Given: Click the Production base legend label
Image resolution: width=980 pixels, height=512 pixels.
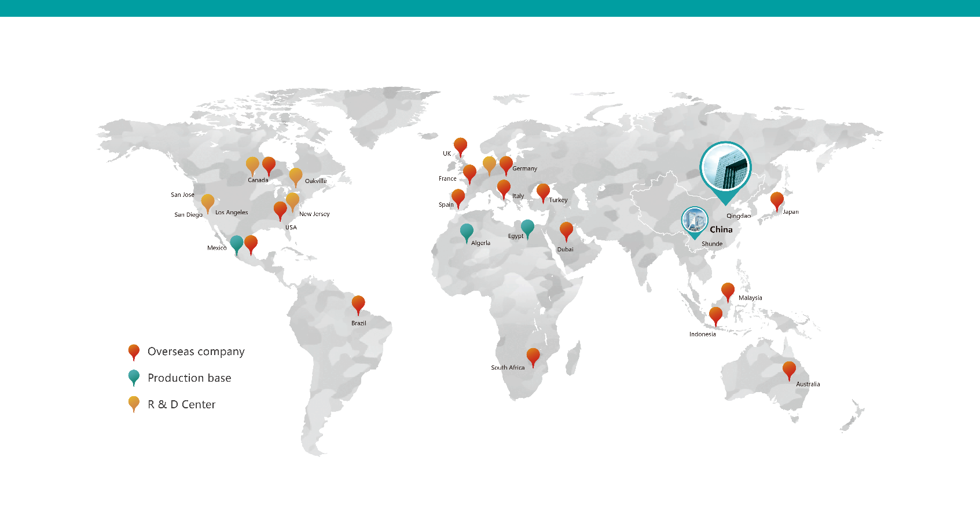Looking at the screenshot, I should 189,378.
